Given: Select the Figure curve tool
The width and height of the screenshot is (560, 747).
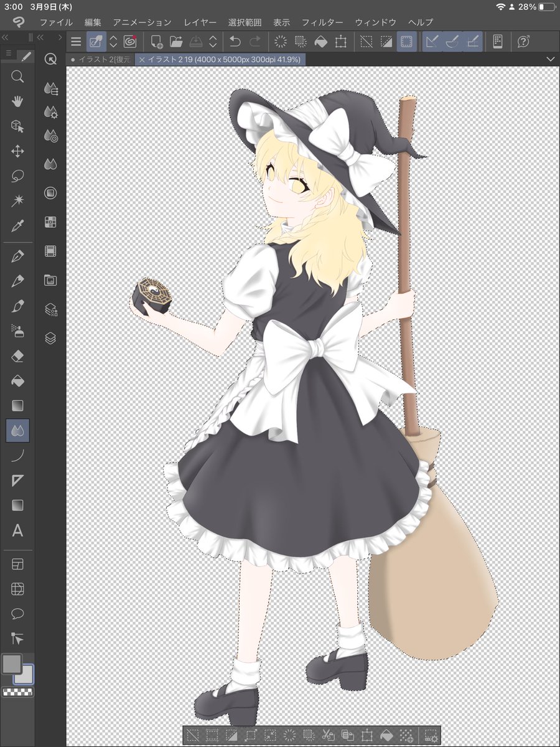Looking at the screenshot, I should 17,456.
